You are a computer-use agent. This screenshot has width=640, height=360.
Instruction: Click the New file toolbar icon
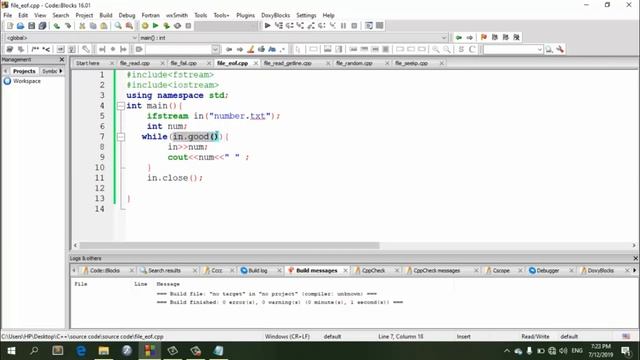click(x=9, y=26)
